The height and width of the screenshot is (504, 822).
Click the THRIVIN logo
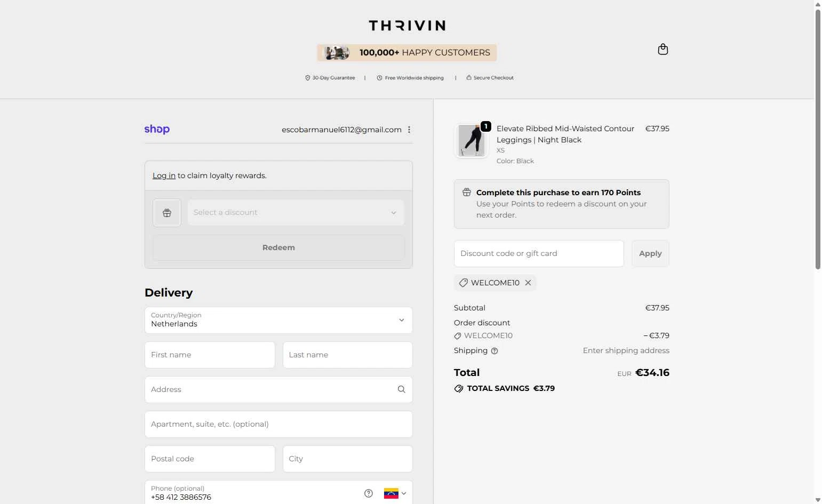click(x=407, y=25)
